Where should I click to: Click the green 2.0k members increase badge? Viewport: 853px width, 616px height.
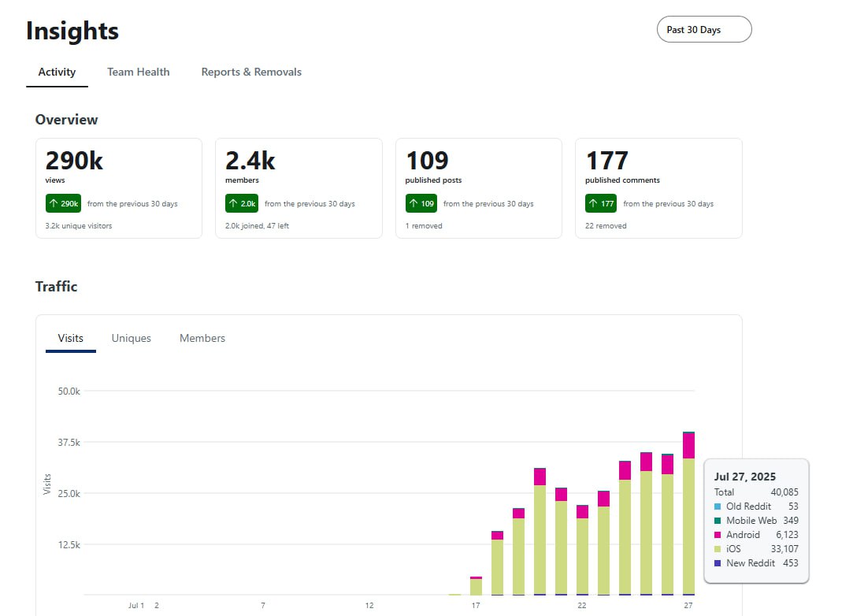click(242, 203)
